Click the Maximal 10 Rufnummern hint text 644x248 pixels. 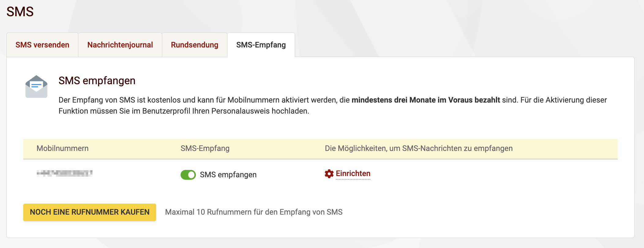click(253, 212)
